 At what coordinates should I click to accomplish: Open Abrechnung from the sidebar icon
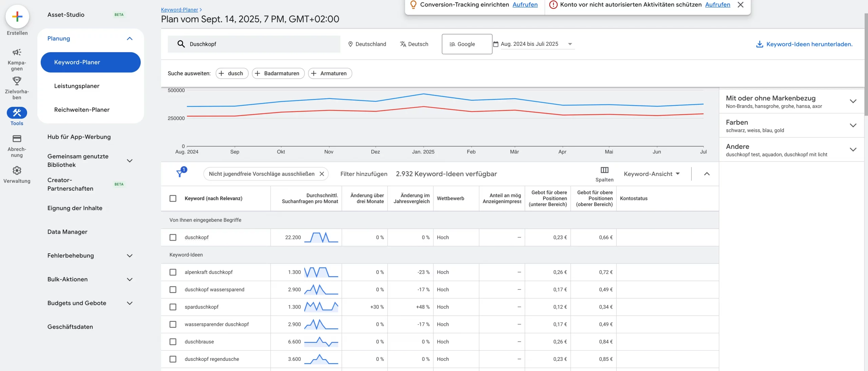pyautogui.click(x=16, y=139)
